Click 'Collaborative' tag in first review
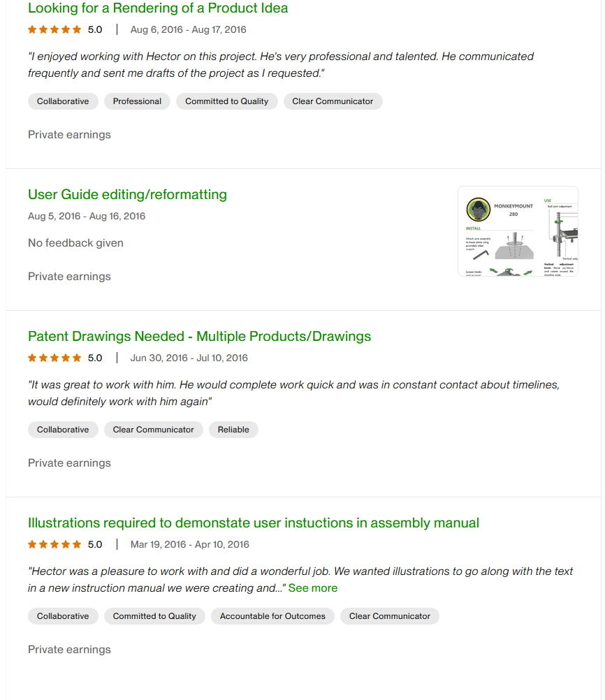605x700 pixels. 63,101
